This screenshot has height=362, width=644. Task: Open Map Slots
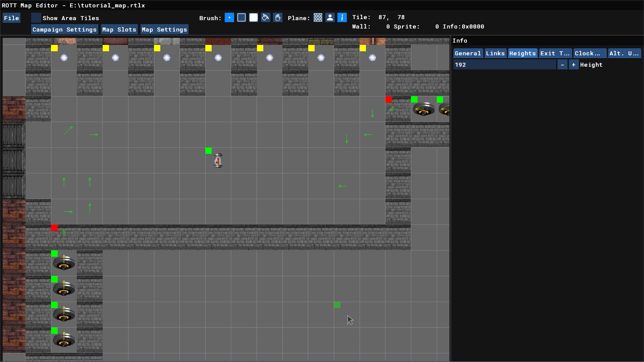[x=119, y=29]
